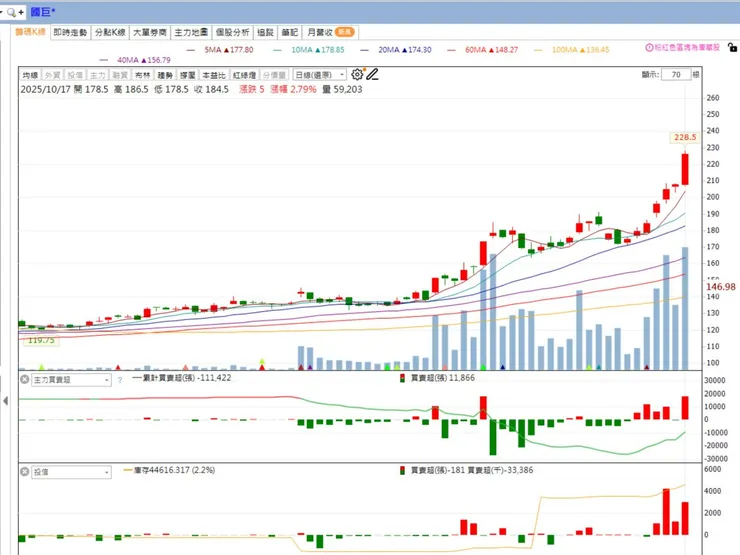Image resolution: width=740 pixels, height=555 pixels.
Task: Click the 漲幅 2.79% value
Action: [x=294, y=89]
